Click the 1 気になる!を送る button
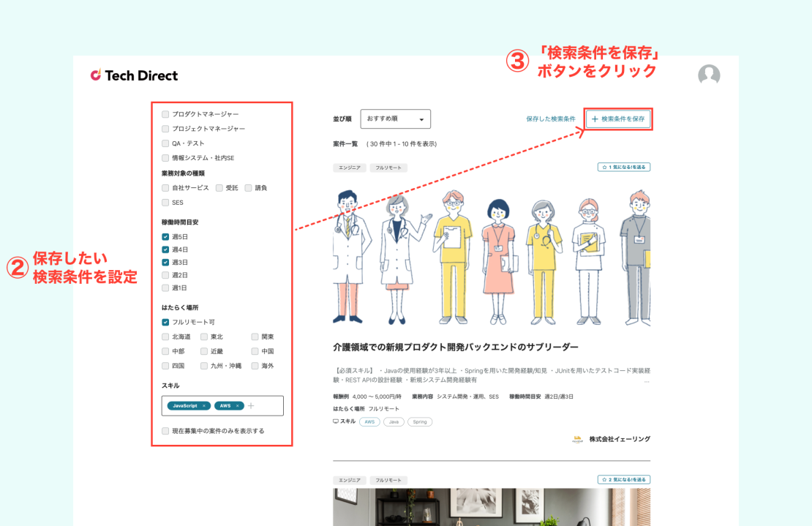The image size is (812, 526). click(624, 168)
